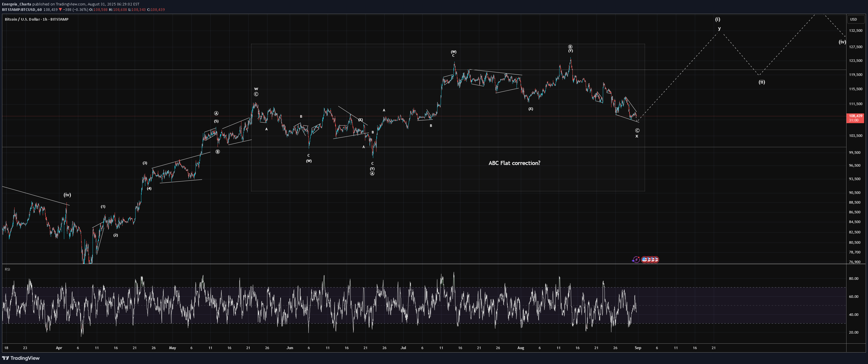
Task: Select the 'ABC Flat correction?' annotation
Action: click(514, 163)
